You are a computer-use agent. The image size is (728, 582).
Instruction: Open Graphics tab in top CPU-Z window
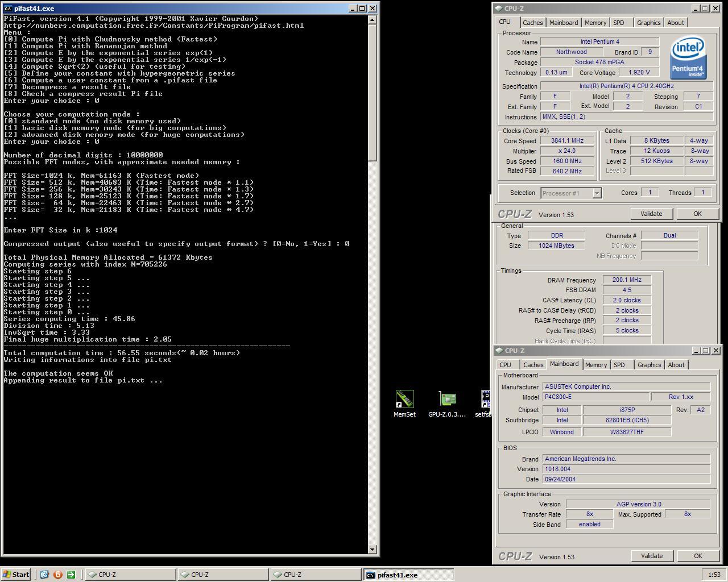[x=648, y=23]
